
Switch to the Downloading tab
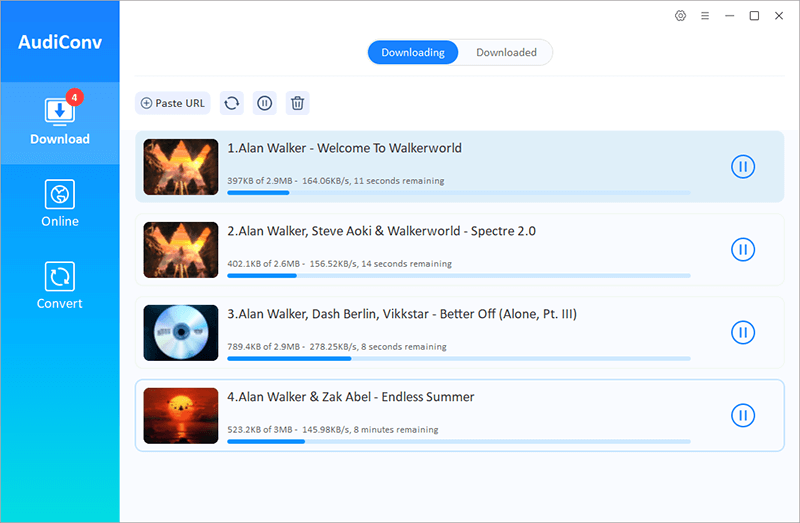point(413,53)
